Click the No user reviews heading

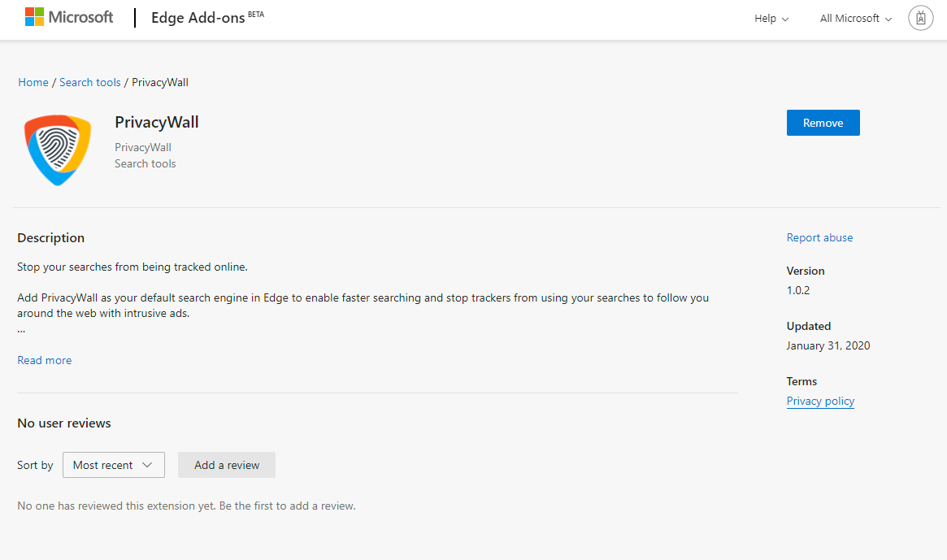coord(64,423)
